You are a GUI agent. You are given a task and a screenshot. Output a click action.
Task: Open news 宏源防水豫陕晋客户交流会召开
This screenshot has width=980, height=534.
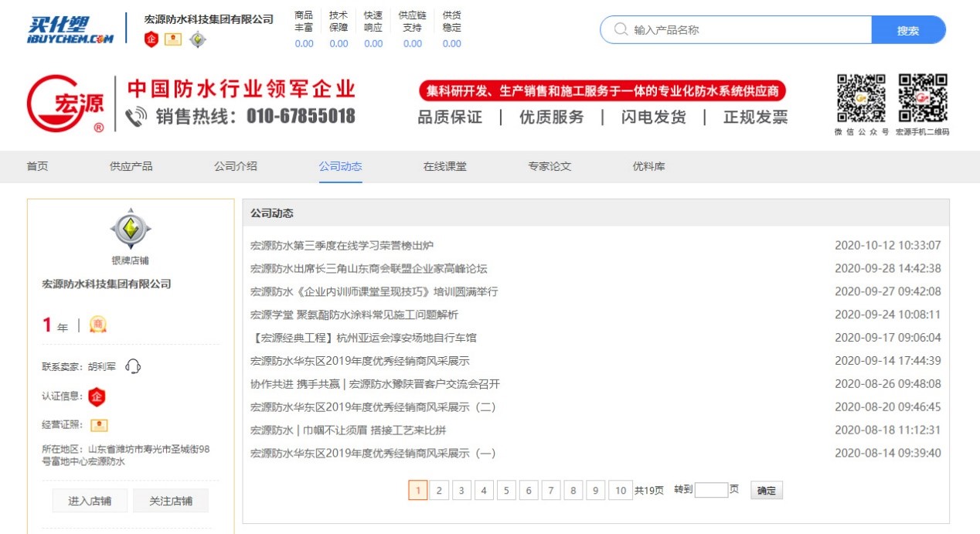coord(375,384)
